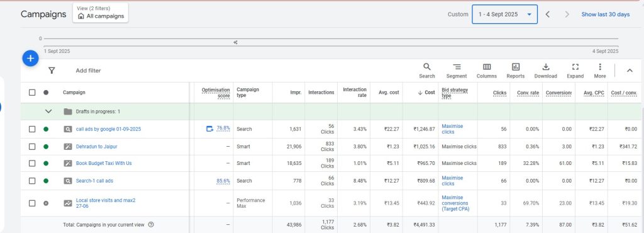644x233 pixels.
Task: Collapse the Drafts in progress row
Action: [48, 111]
